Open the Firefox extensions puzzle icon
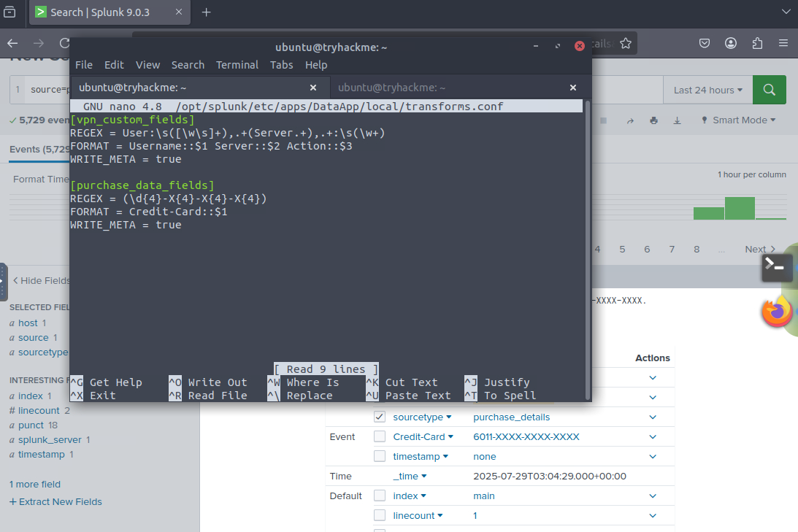Screen dimensions: 798x532 (757, 43)
